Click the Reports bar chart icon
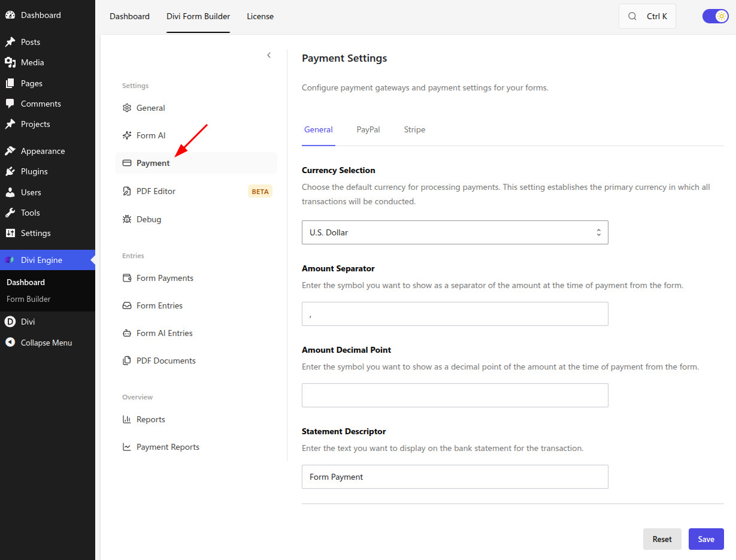736x560 pixels. (127, 419)
